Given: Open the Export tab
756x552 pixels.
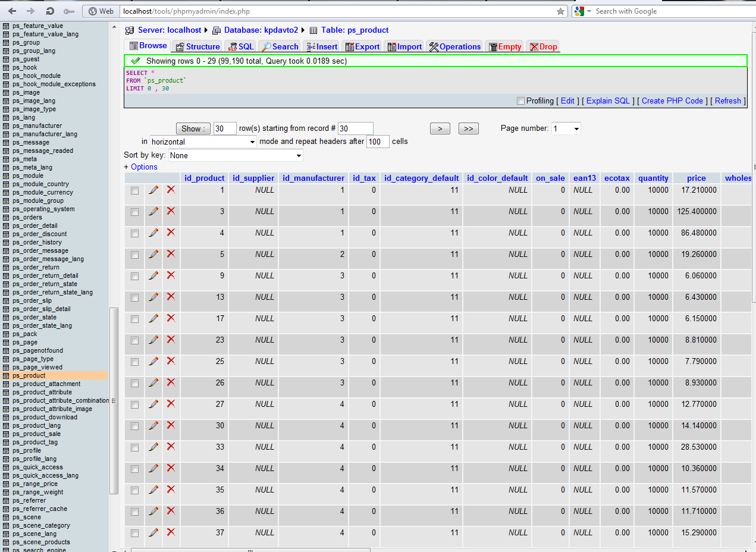Looking at the screenshot, I should tap(362, 46).
